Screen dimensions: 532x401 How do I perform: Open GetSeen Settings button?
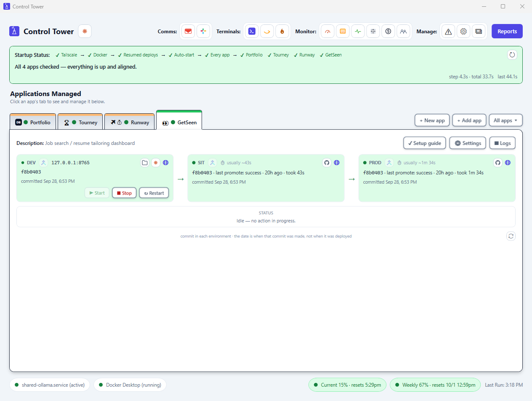[x=468, y=143]
